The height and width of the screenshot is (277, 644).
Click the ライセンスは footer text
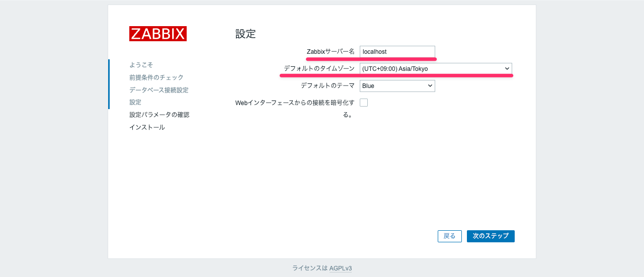[310, 268]
